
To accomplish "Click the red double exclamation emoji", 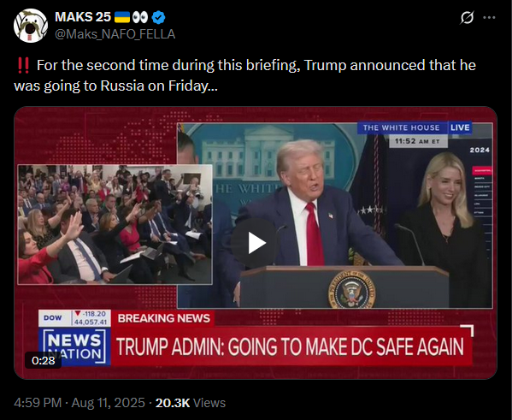I will 23,65.
